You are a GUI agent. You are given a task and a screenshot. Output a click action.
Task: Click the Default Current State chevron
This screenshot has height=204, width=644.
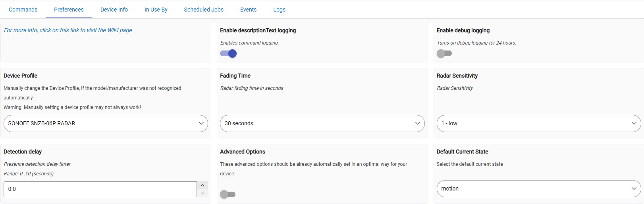coord(634,188)
